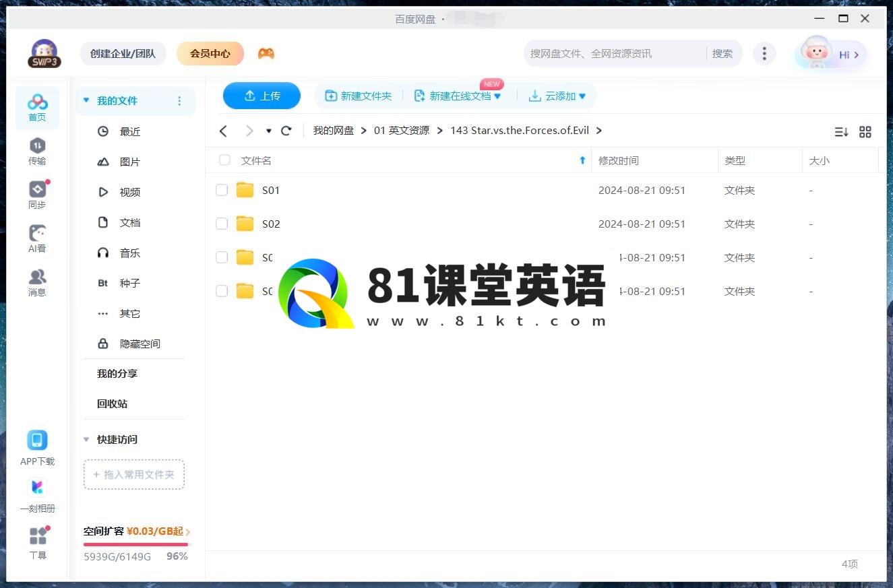The width and height of the screenshot is (893, 588).
Task: Click the APP下载 icon
Action: [37, 440]
